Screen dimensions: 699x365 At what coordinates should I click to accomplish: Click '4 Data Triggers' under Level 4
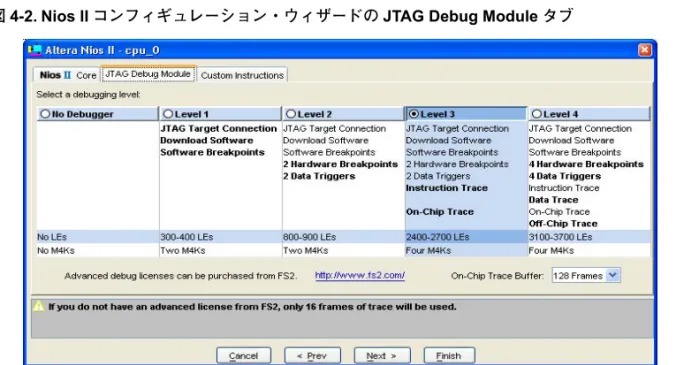tap(565, 176)
